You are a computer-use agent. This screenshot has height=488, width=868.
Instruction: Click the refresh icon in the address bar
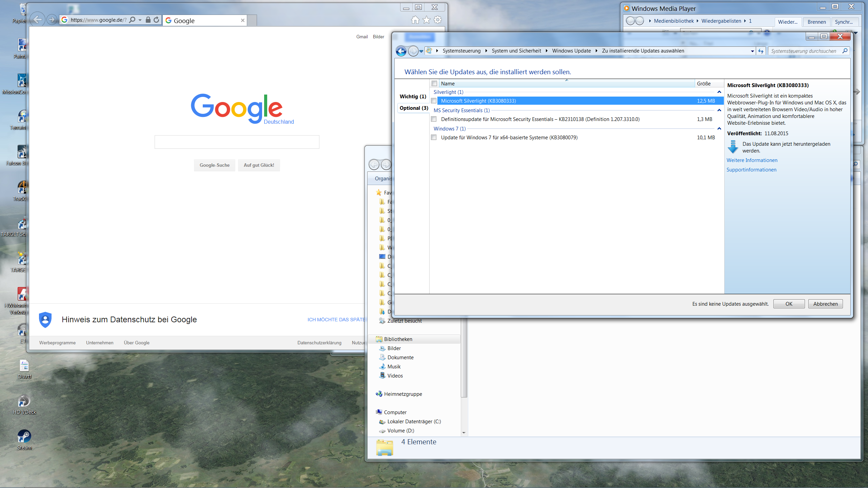[156, 19]
